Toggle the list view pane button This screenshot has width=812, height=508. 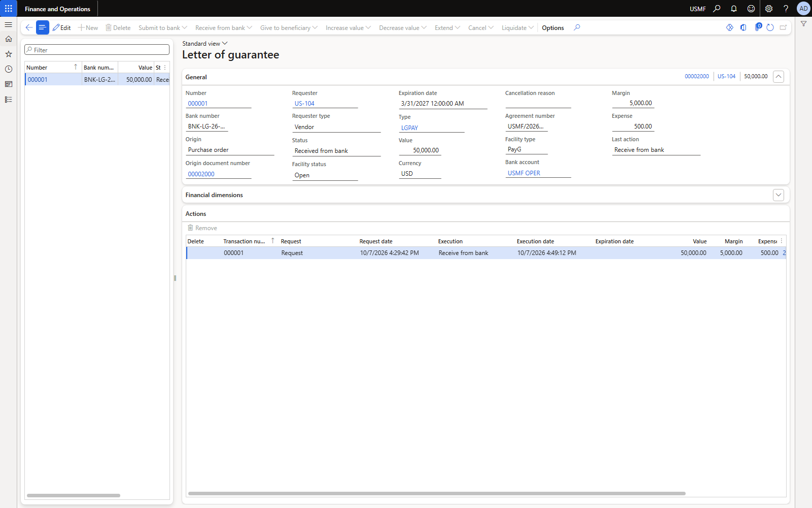pos(43,27)
